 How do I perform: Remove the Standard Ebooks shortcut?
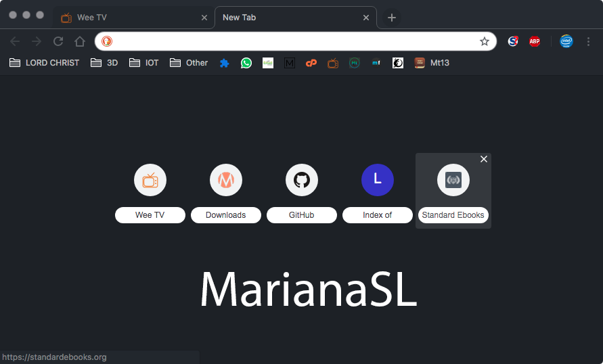(484, 159)
